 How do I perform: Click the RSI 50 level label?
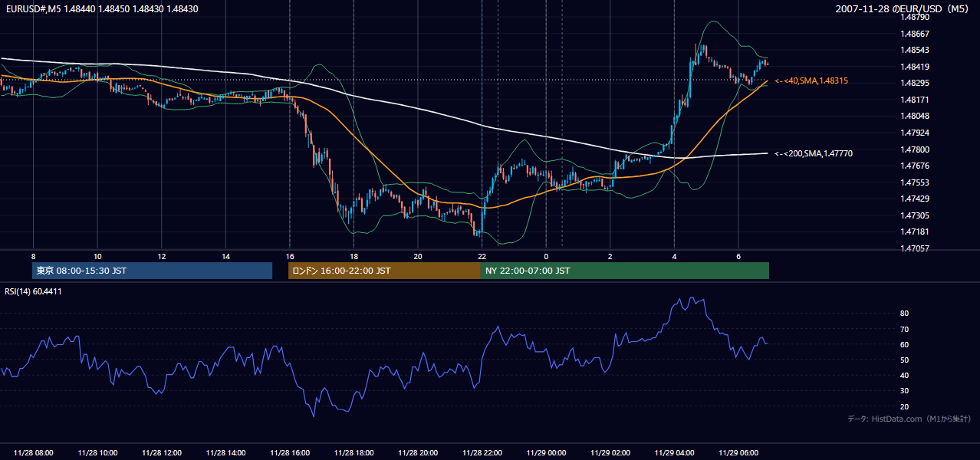point(905,360)
